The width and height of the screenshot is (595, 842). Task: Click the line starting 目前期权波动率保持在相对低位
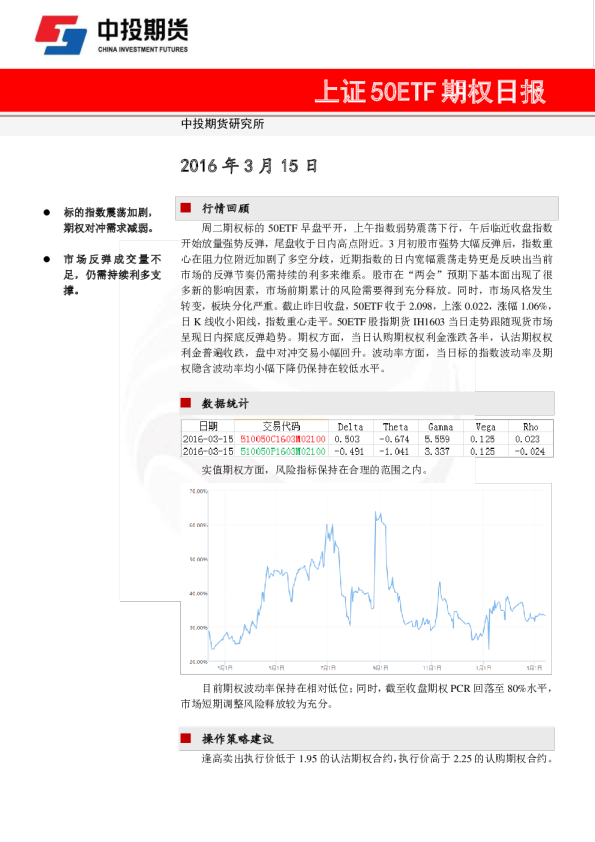tap(376, 688)
